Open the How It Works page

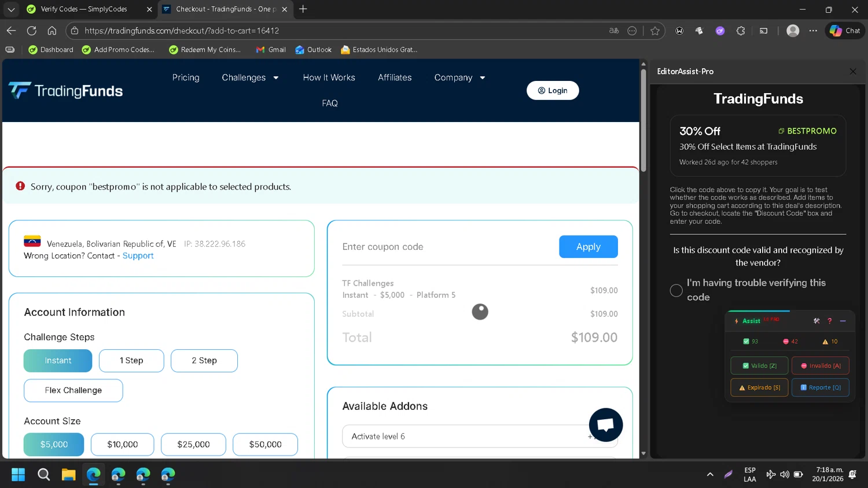pyautogui.click(x=329, y=77)
